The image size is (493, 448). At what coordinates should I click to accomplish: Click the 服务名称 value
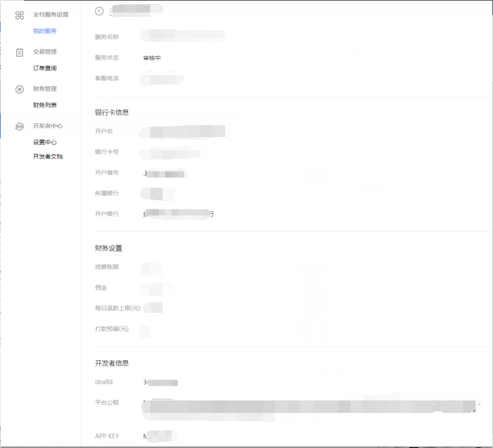tap(183, 37)
